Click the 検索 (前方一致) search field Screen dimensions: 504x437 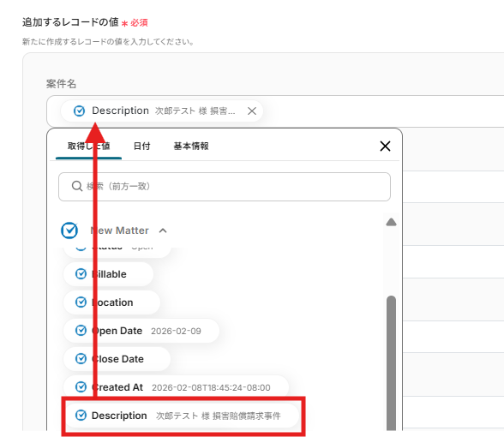point(225,187)
